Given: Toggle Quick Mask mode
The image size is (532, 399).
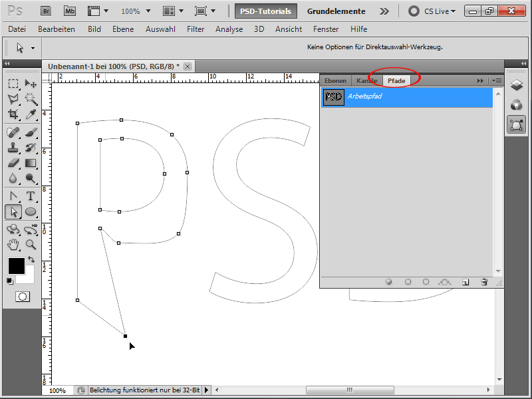Looking at the screenshot, I should pyautogui.click(x=23, y=297).
